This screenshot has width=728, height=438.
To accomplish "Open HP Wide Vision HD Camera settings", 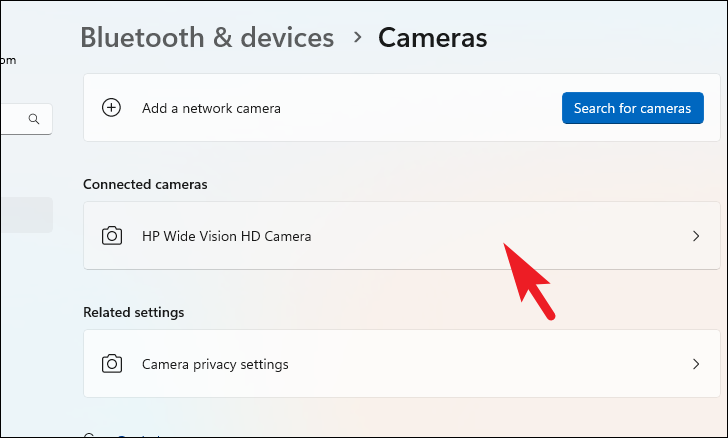I will coord(402,235).
